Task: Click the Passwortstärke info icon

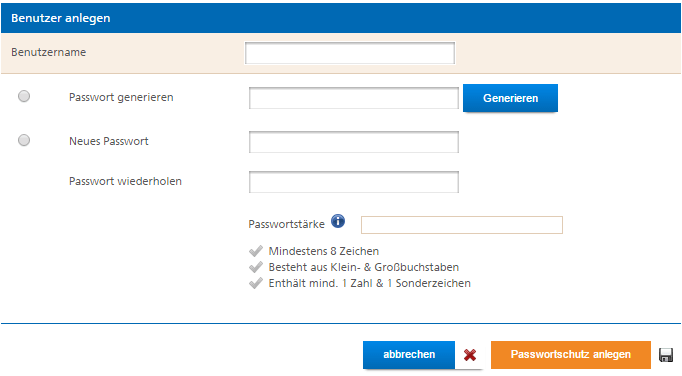Action: coord(338,222)
